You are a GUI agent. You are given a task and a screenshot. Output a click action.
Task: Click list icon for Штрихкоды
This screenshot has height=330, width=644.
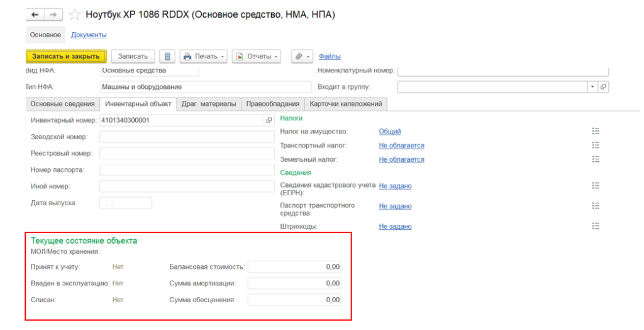point(596,226)
